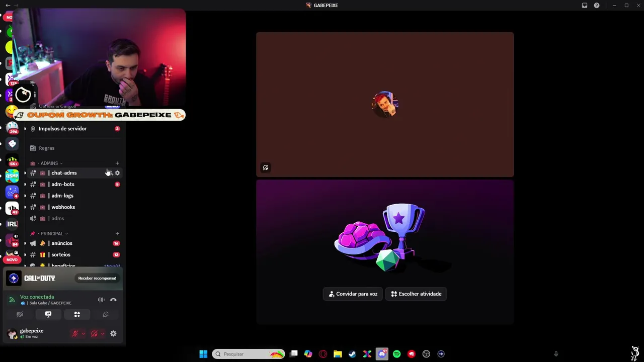Click the Pesquisar taskbar search box

click(249, 354)
